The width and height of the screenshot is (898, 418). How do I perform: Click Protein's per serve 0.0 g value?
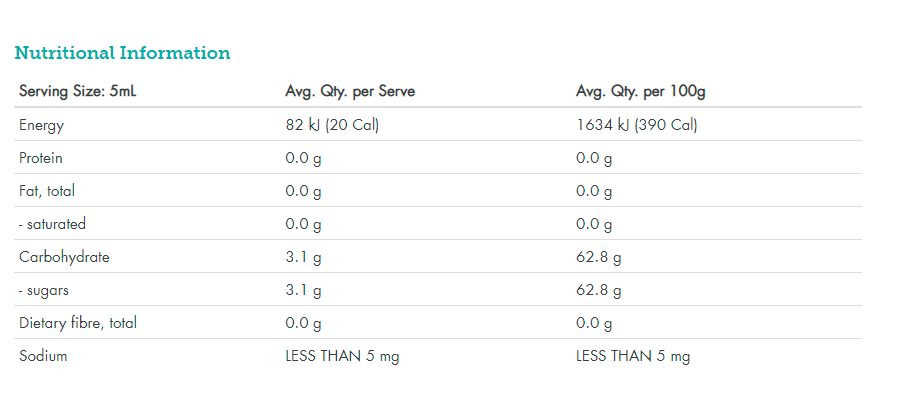[x=303, y=158]
